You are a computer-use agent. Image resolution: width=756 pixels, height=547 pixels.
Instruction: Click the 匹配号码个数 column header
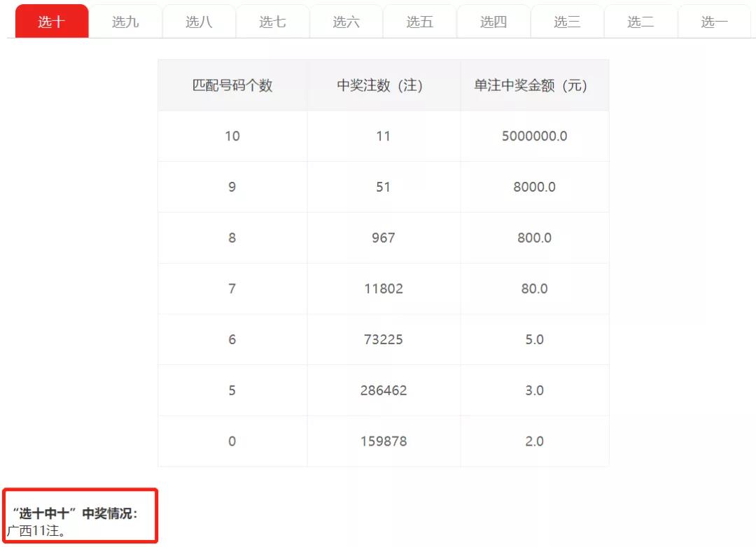pyautogui.click(x=232, y=85)
